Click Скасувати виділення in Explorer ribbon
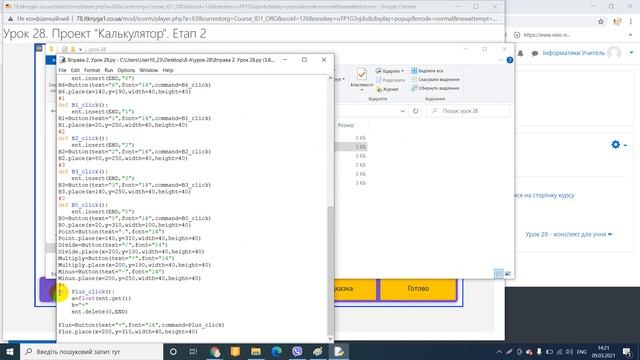 tap(436, 80)
